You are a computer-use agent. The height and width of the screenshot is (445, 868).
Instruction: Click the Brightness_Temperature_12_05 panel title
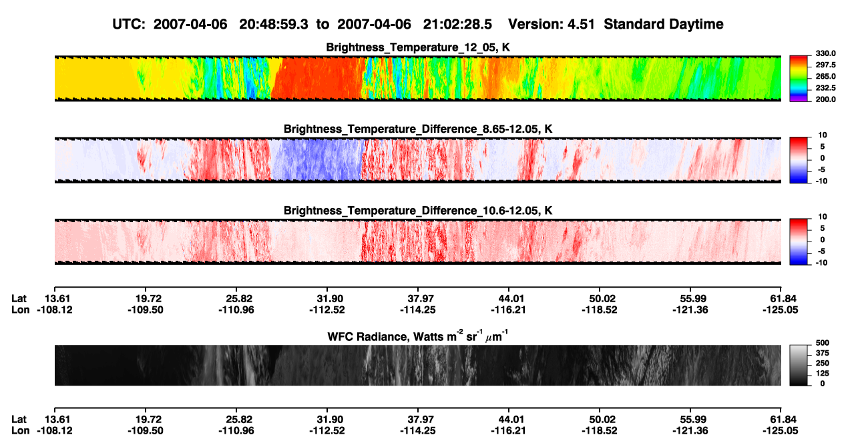coord(418,47)
